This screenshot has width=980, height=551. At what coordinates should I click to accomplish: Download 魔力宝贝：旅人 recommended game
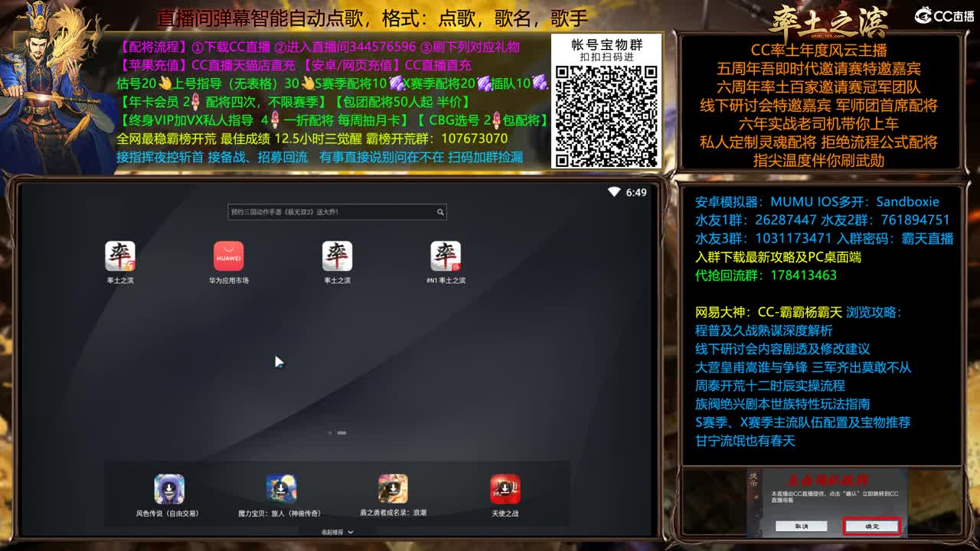(x=281, y=489)
